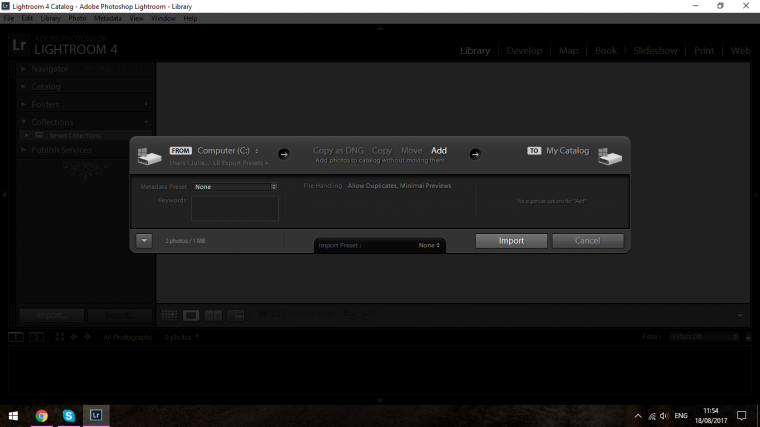Select the Add import method

pyautogui.click(x=439, y=151)
